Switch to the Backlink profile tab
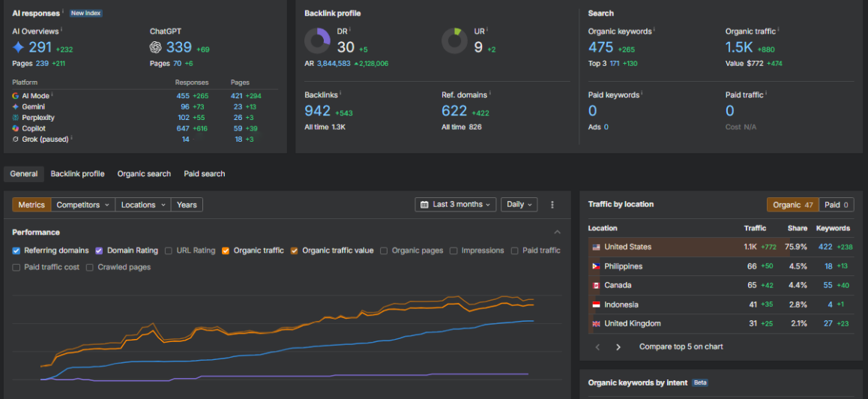Viewport: 868px width, 399px height. [x=77, y=174]
